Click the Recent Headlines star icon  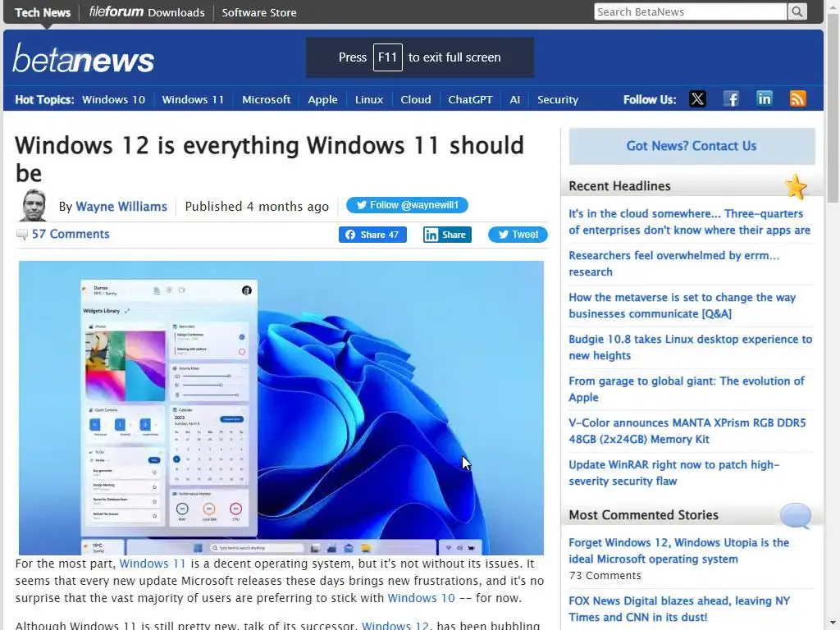click(796, 186)
